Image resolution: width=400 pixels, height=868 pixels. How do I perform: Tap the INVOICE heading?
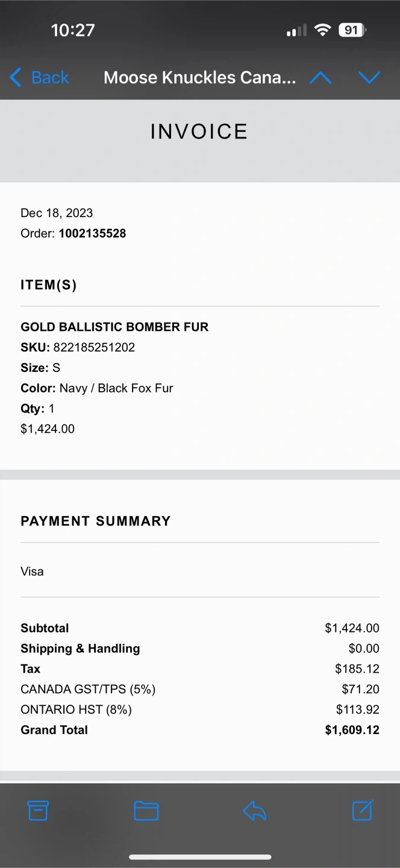[199, 131]
